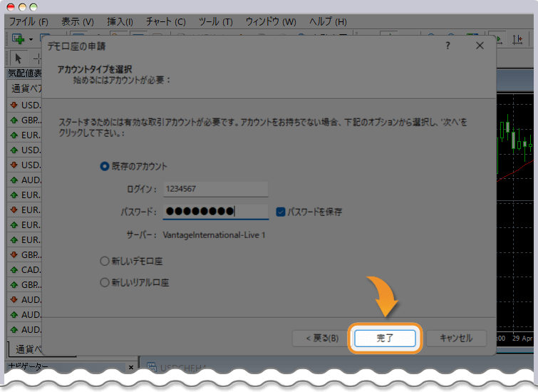The image size is (538, 392).
Task: Open the ファイル (F) menu
Action: 29,21
